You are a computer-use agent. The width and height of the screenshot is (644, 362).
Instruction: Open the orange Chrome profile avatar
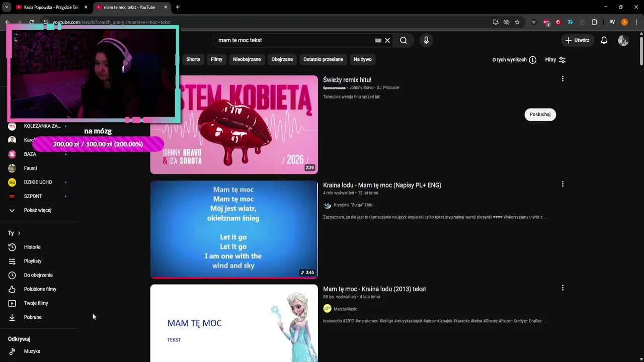(x=624, y=22)
